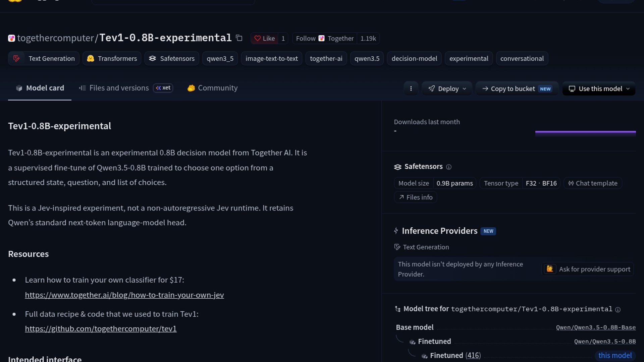Open the how-to-train-your-own-jev blog link
This screenshot has width=644, height=362.
(124, 295)
